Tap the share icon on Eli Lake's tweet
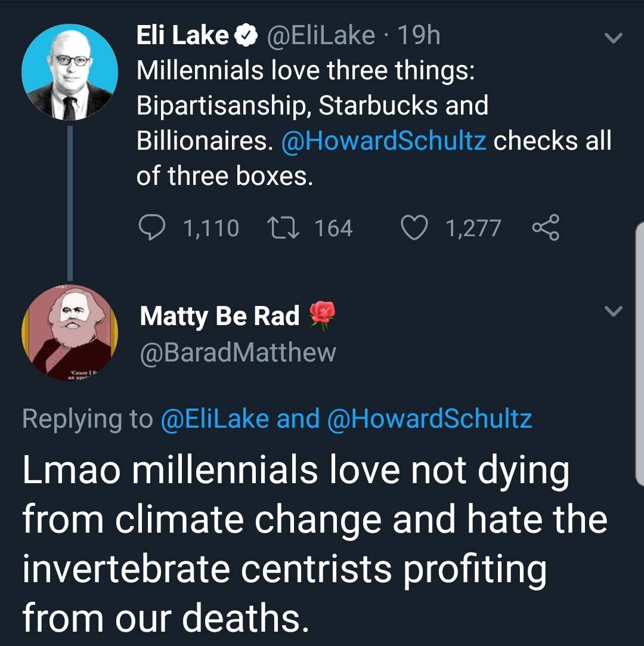The width and height of the screenshot is (644, 646). [545, 228]
